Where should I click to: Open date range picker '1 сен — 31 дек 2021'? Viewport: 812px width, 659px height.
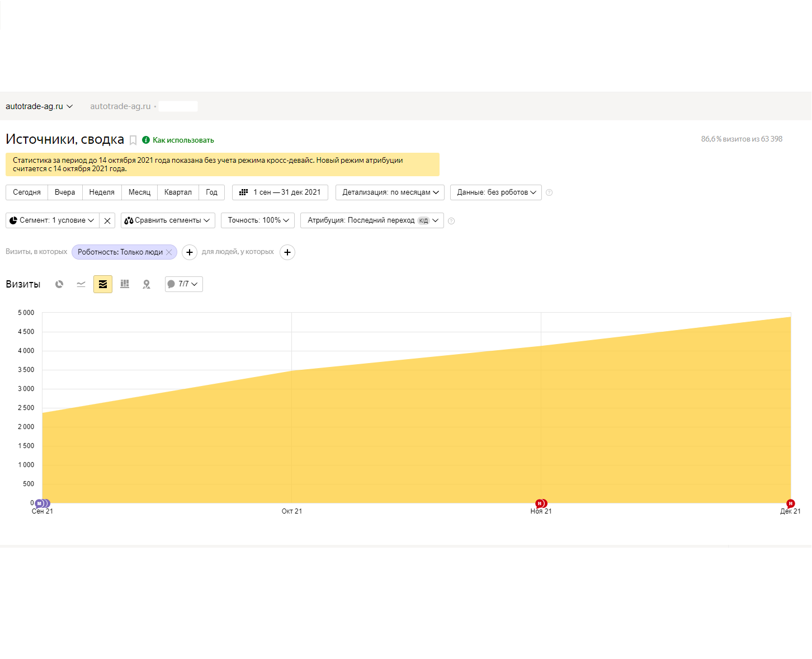tap(280, 192)
